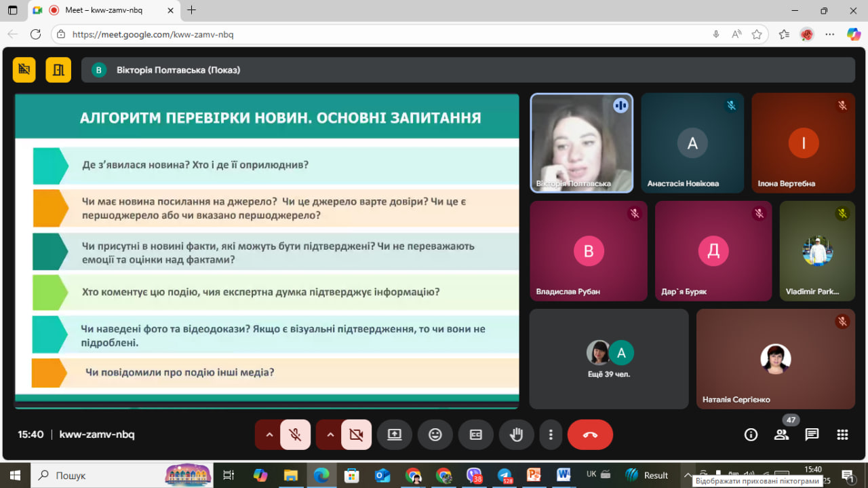Click the raise hand button
This screenshot has height=488, width=868.
[516, 435]
